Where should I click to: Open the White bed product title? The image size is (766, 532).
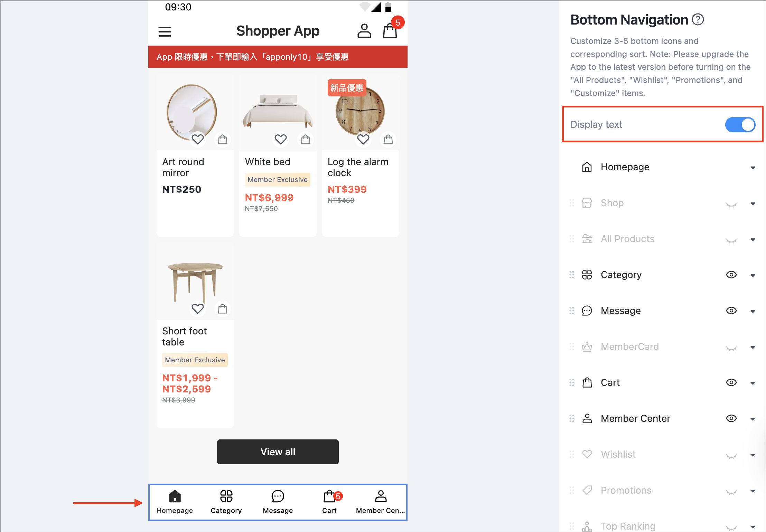tap(268, 162)
